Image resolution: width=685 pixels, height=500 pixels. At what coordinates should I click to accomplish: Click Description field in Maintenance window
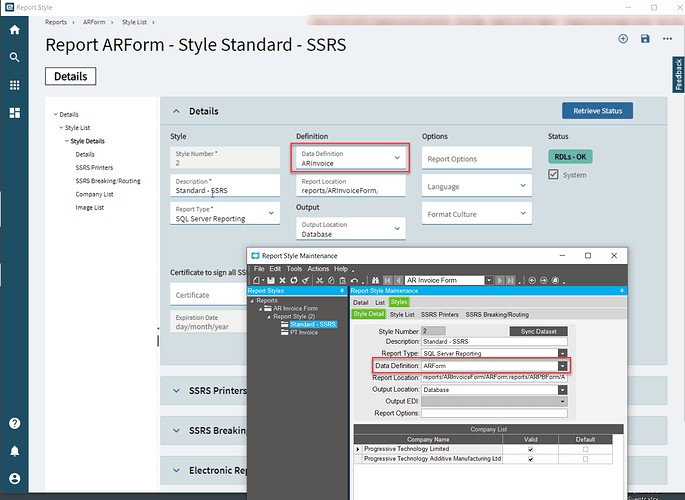pos(495,341)
